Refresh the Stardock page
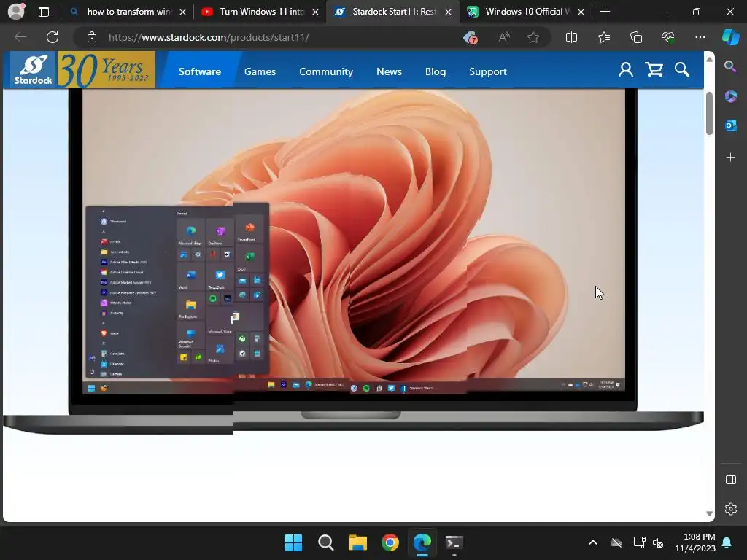The width and height of the screenshot is (747, 560). (53, 37)
